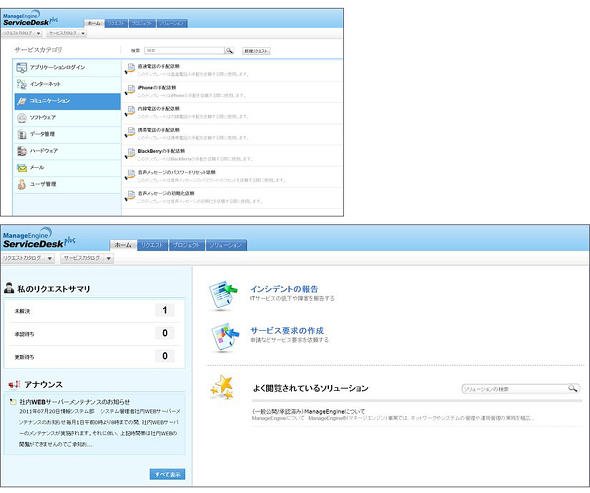The height and width of the screenshot is (493, 590).
Task: Open the ManageEngineについて solution link
Action: click(308, 411)
